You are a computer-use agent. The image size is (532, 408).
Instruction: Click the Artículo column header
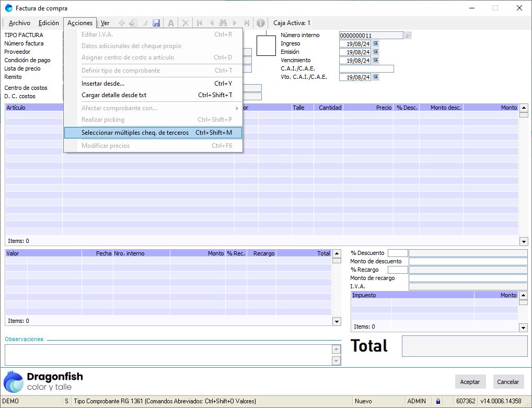(x=34, y=108)
